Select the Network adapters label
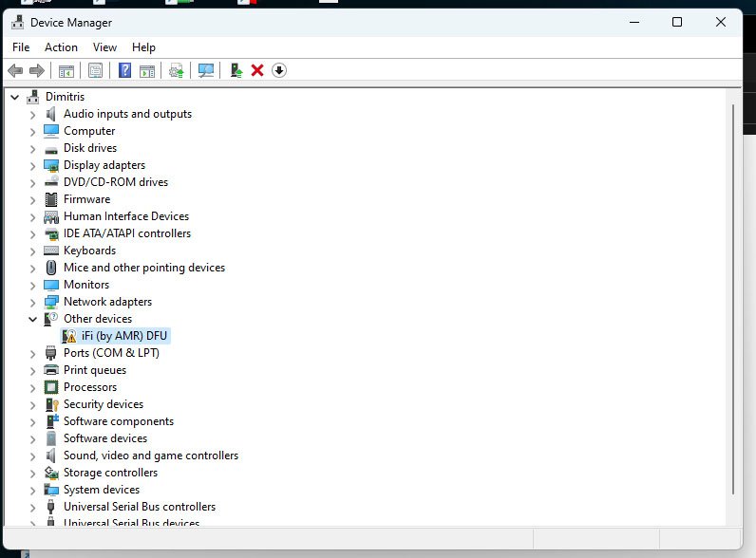 click(107, 302)
